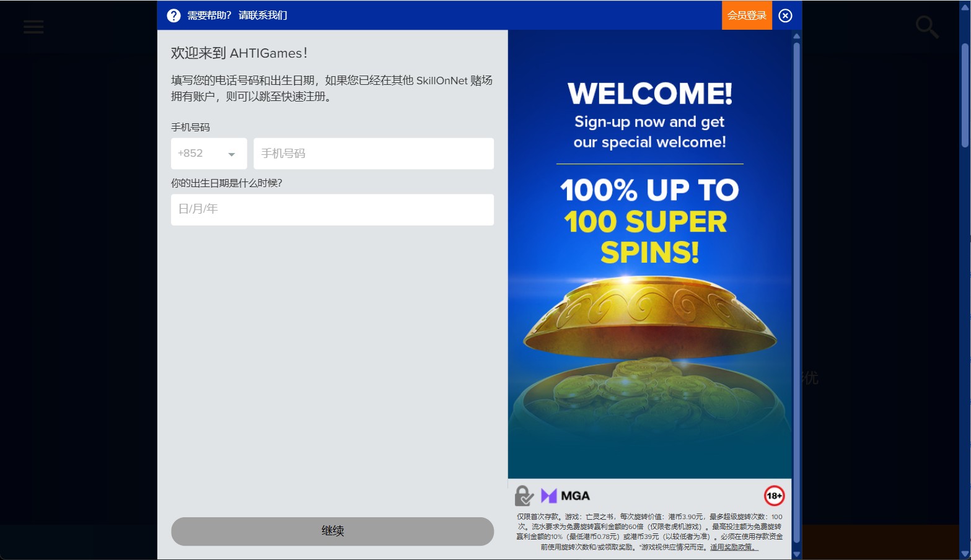Click the WELCOME! banner heading
This screenshot has width=971, height=560.
650,94
